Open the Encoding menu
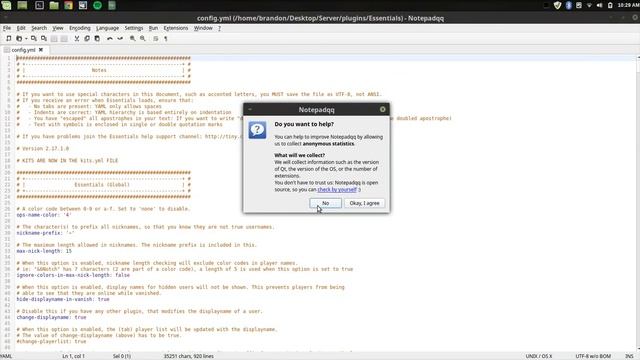 [x=80, y=28]
